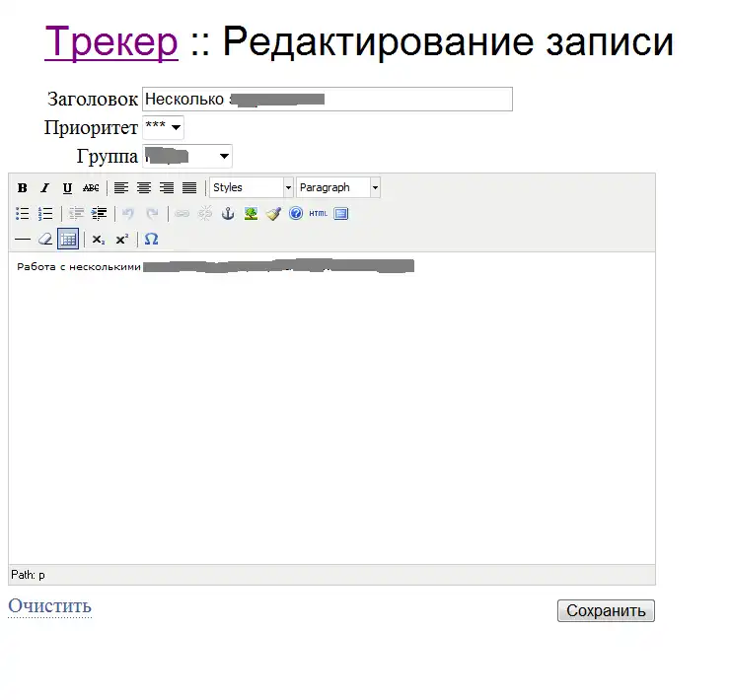Insert a numbered list
The image size is (730, 700).
(x=44, y=214)
